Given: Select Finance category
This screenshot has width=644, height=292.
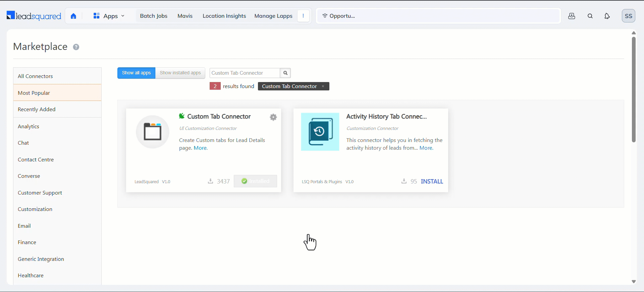Looking at the screenshot, I should (57, 242).
